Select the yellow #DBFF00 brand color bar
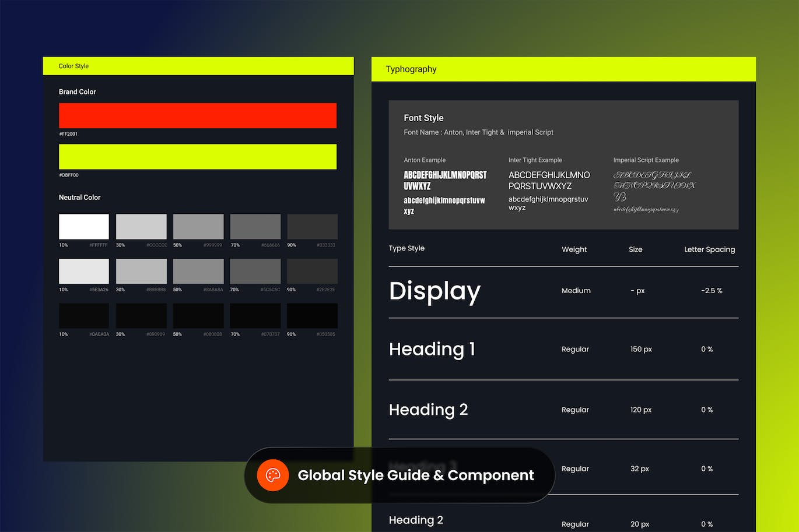The width and height of the screenshot is (799, 532). (x=198, y=157)
